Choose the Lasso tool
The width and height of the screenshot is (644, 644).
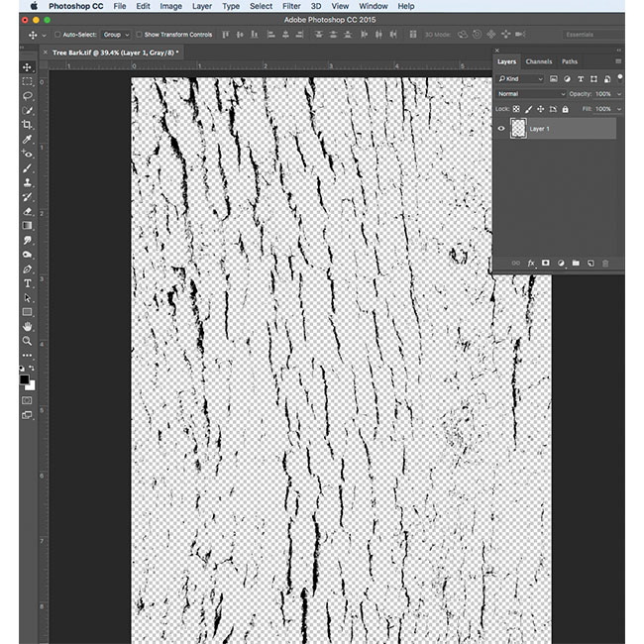point(28,96)
